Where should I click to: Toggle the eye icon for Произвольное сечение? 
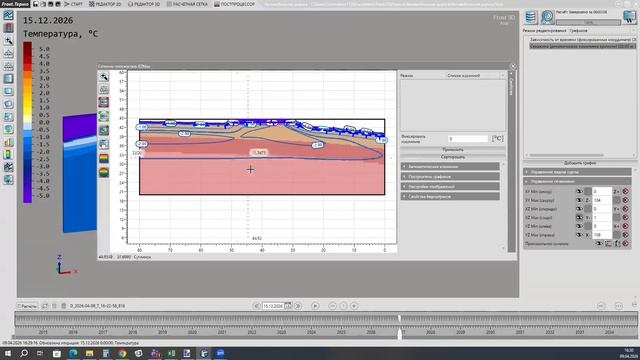pos(599,244)
